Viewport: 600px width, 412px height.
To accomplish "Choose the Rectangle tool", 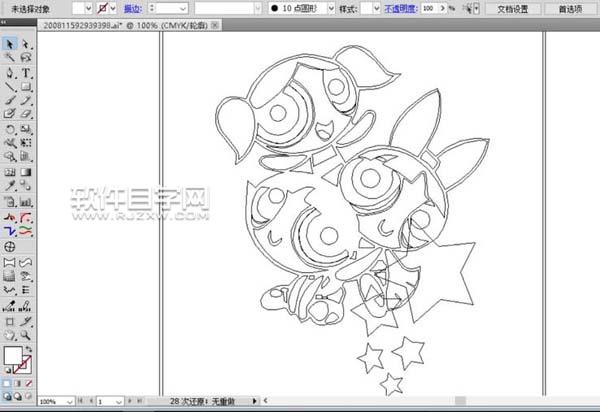I will (x=26, y=87).
